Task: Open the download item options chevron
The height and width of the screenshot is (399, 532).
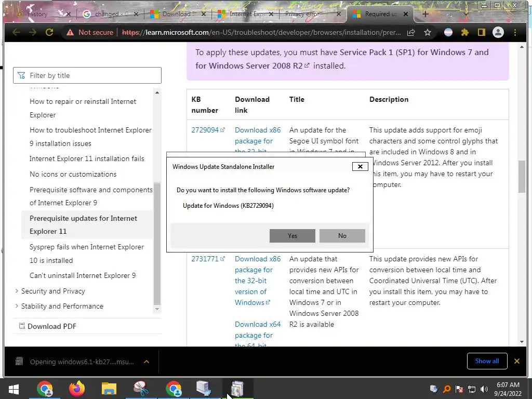Action: click(147, 362)
